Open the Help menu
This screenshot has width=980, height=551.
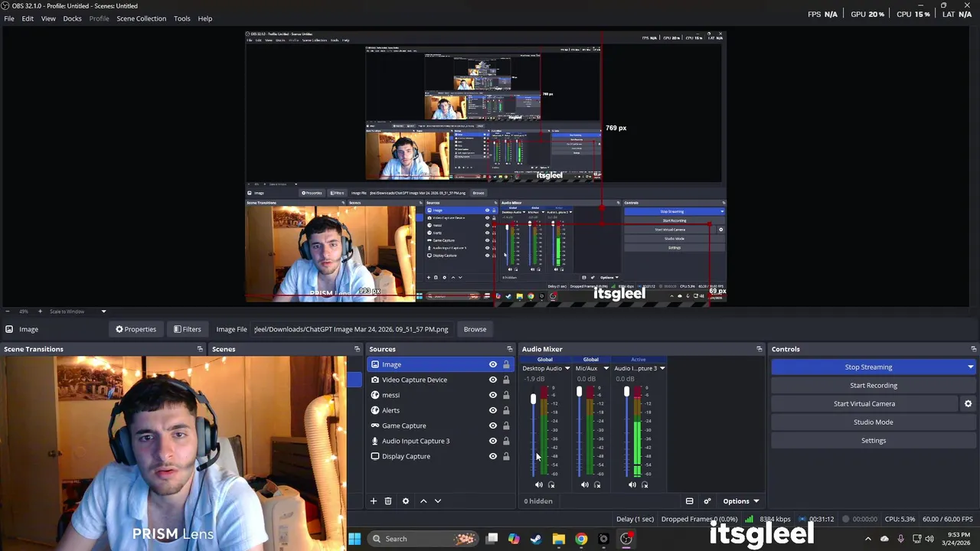[x=205, y=18]
